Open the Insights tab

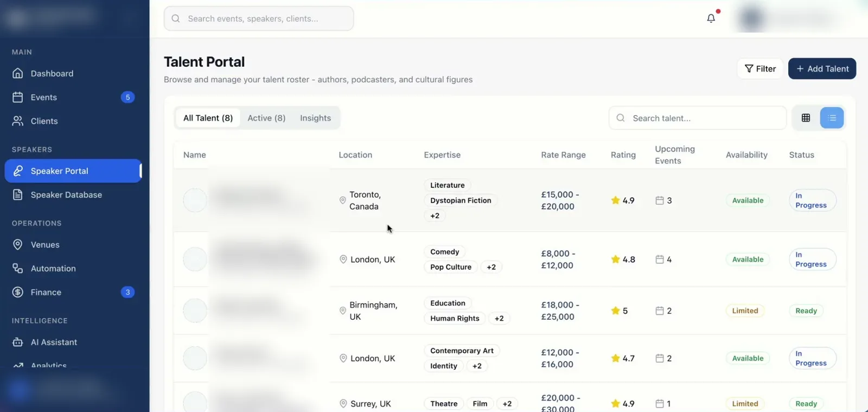315,118
